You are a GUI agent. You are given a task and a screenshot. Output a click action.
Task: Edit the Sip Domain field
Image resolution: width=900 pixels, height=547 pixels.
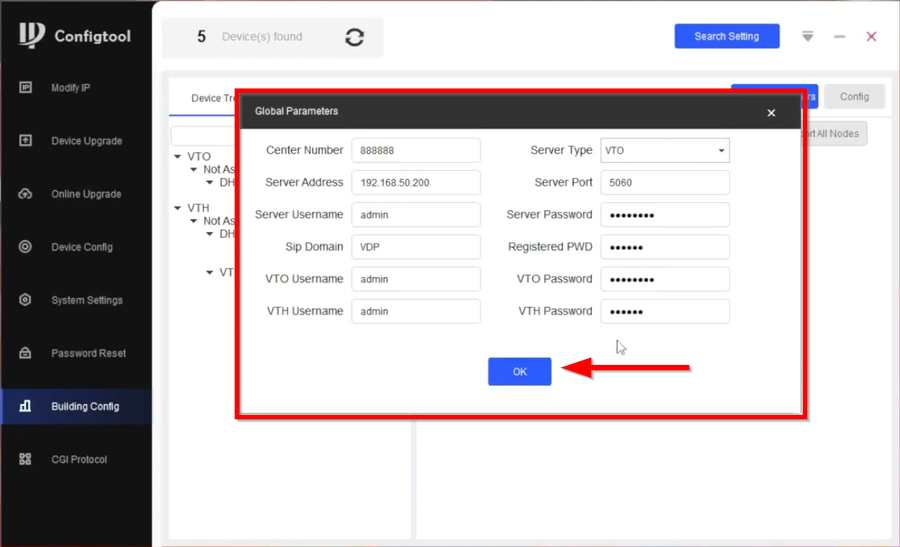pos(416,247)
